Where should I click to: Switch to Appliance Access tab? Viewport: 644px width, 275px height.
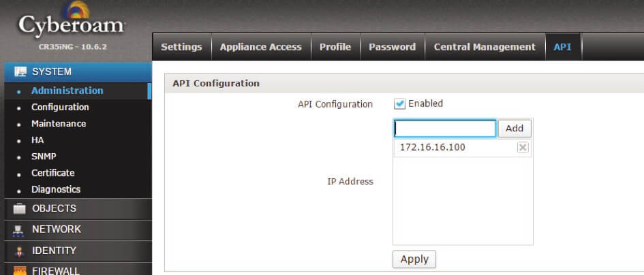click(x=261, y=47)
